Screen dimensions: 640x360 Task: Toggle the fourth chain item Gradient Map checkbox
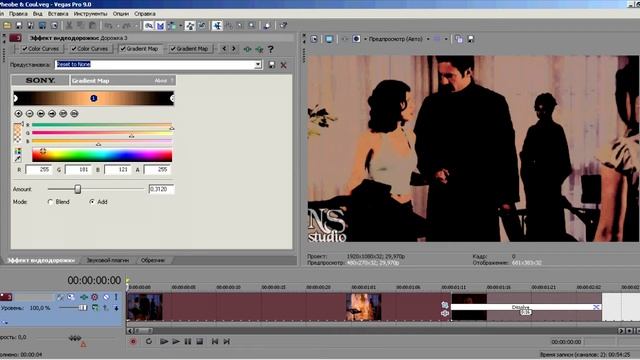pos(173,49)
